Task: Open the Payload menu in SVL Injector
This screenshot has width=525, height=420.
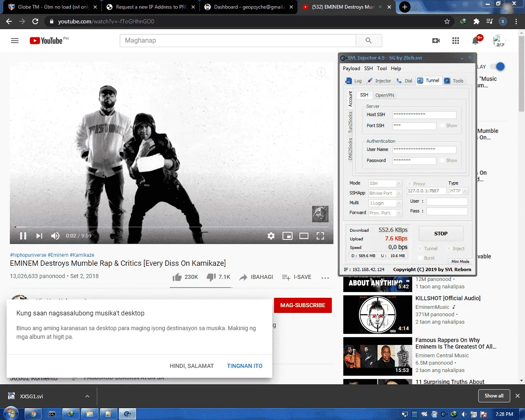Action: pyautogui.click(x=352, y=68)
